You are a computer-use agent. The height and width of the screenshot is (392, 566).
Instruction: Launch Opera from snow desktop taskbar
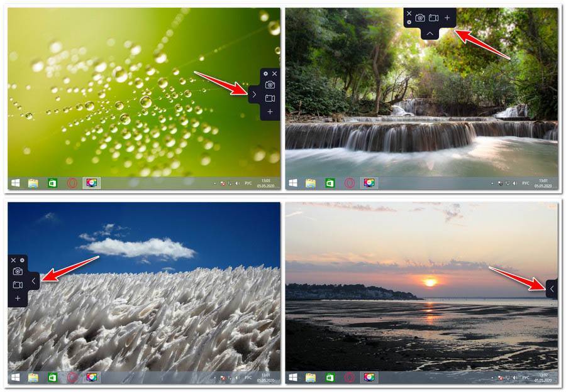[x=72, y=377]
